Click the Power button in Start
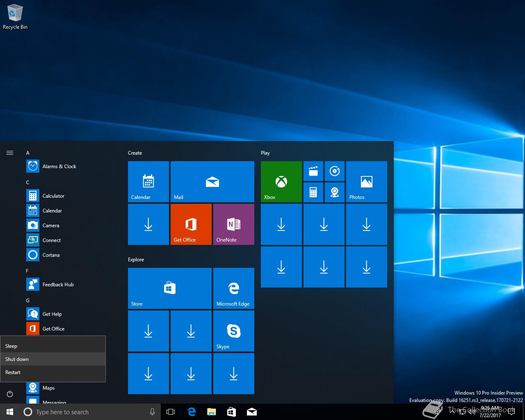Screen dimensions: 525x420 (x=10, y=394)
